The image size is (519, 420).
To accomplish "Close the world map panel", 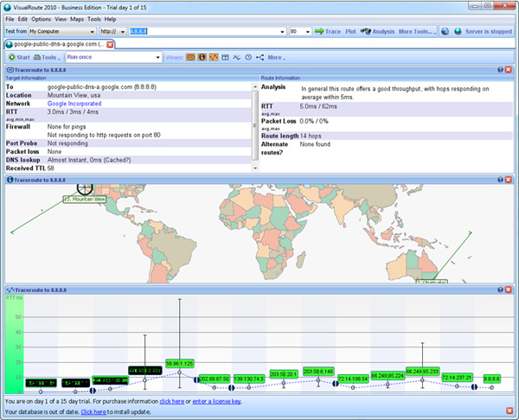I will [509, 180].
